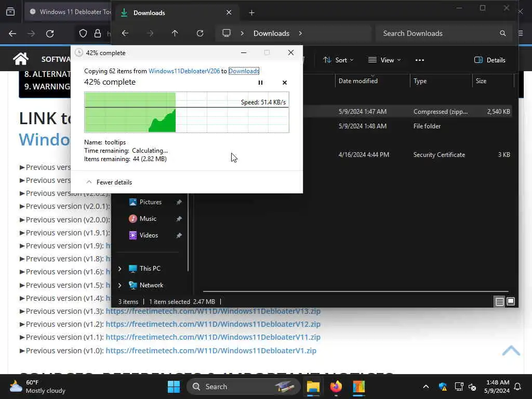
Task: Click the scroll-to-top arrow on webpage
Action: 511,351
